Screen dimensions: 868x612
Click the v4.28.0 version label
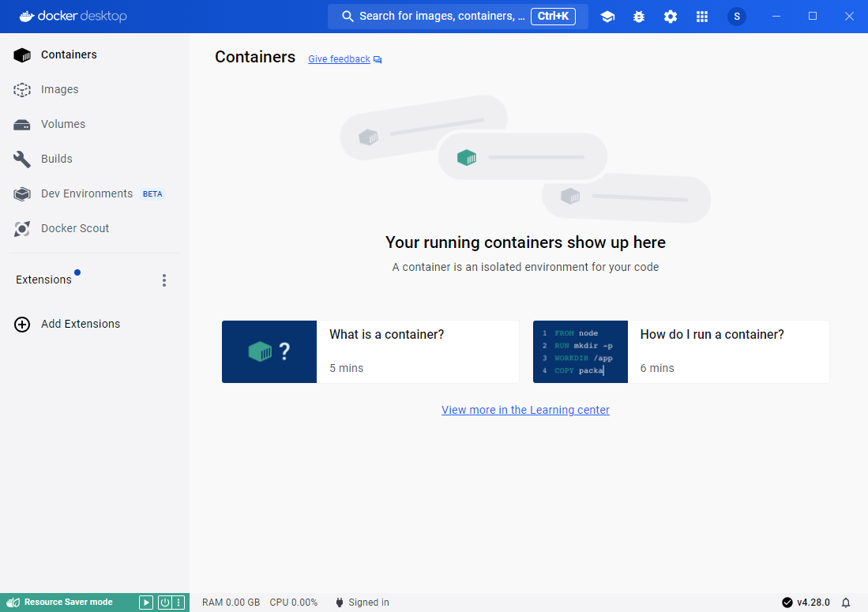tap(814, 603)
